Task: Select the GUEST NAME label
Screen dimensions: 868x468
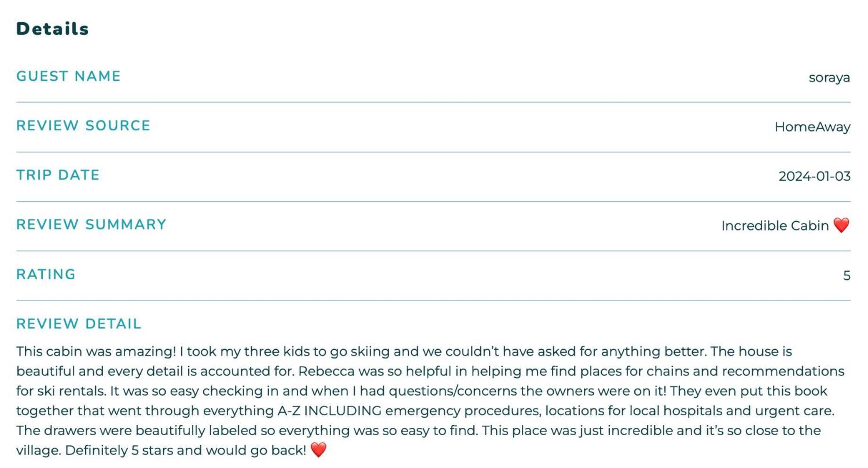Action: click(x=69, y=76)
